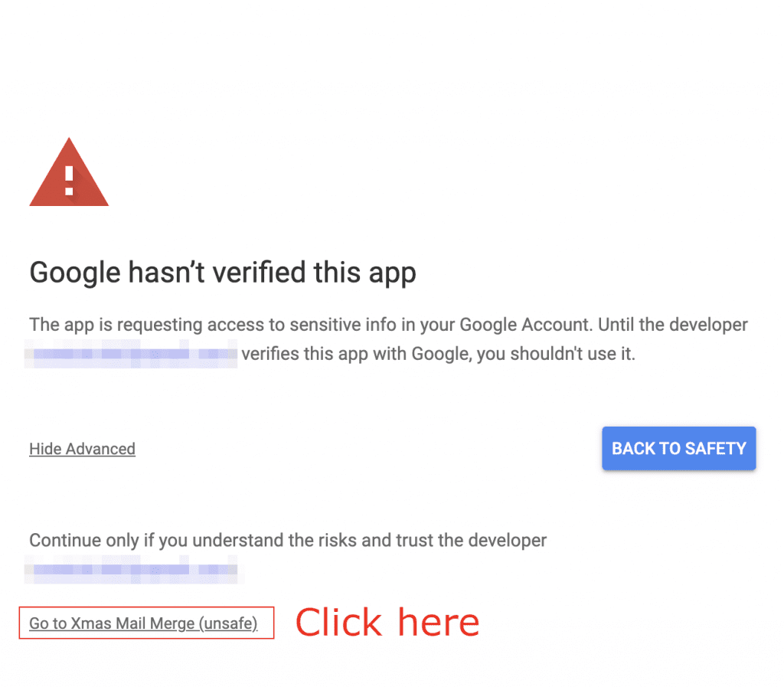784x687 pixels.
Task: Select the sentence about sensitive info access
Action: (x=388, y=324)
